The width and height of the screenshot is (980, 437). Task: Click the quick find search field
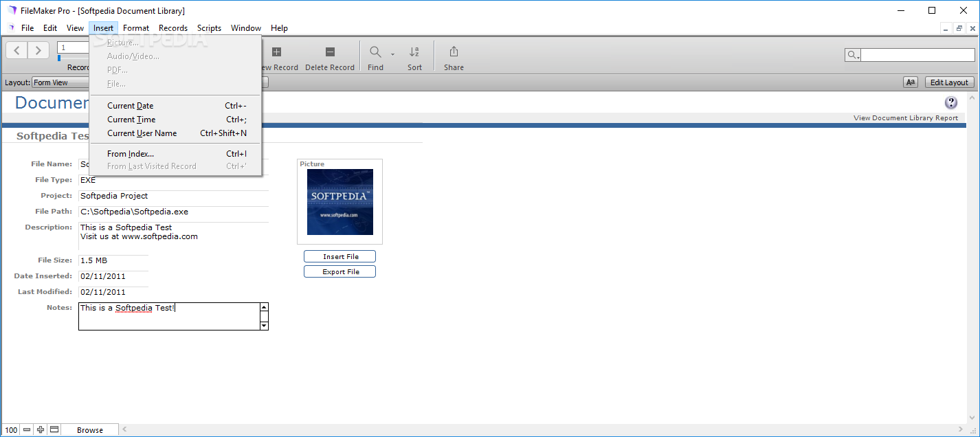coord(917,55)
